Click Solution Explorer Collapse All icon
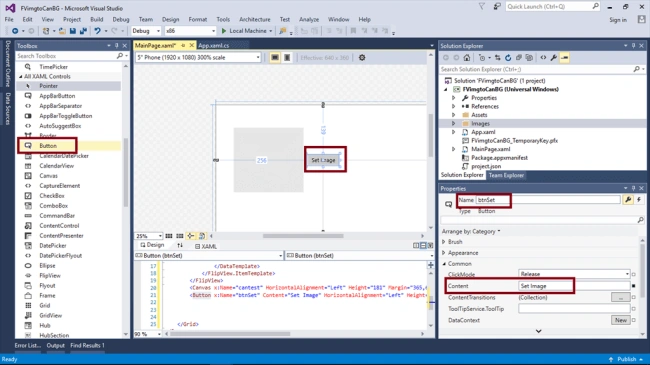 [x=519, y=58]
